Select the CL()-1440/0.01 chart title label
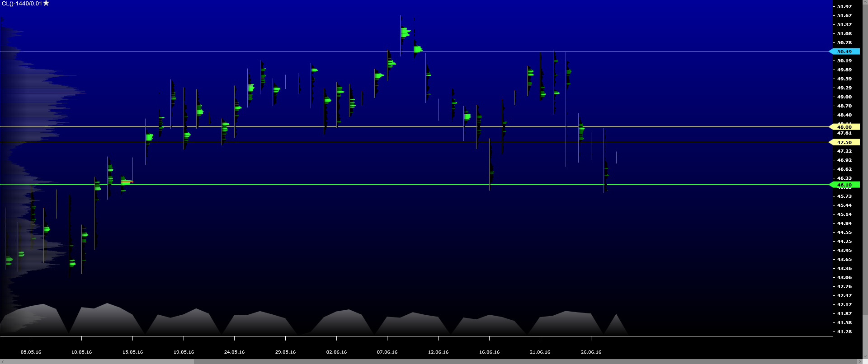Image resolution: width=868 pixels, height=364 pixels. 22,4
